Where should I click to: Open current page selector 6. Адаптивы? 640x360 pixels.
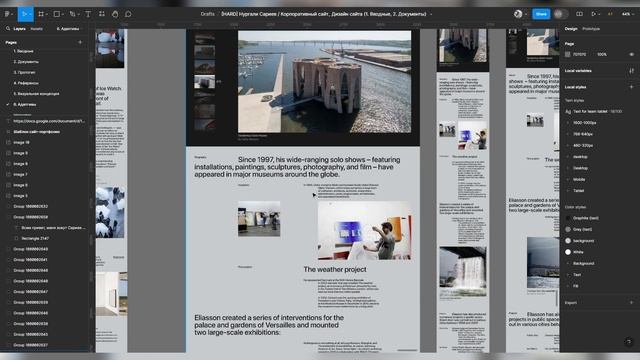[68, 29]
